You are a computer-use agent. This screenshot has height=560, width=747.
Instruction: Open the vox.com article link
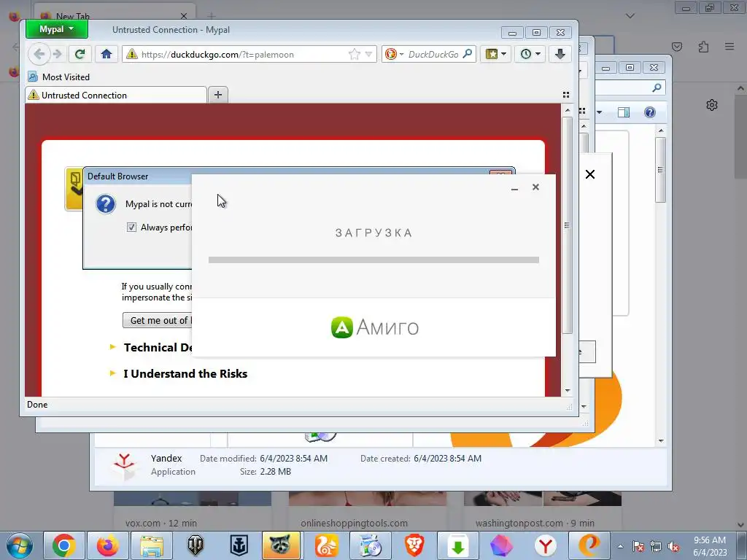click(x=161, y=523)
